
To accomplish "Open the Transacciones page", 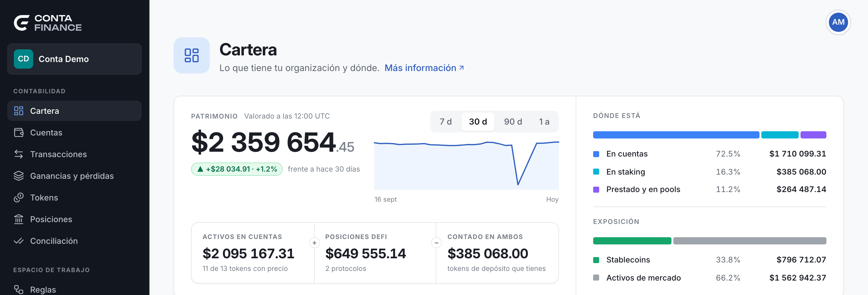I will (x=74, y=154).
